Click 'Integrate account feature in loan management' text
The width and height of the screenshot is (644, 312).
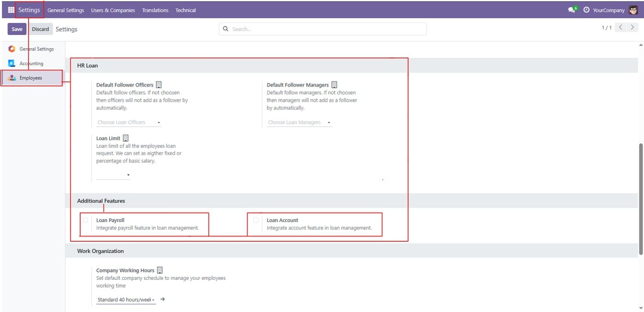319,228
